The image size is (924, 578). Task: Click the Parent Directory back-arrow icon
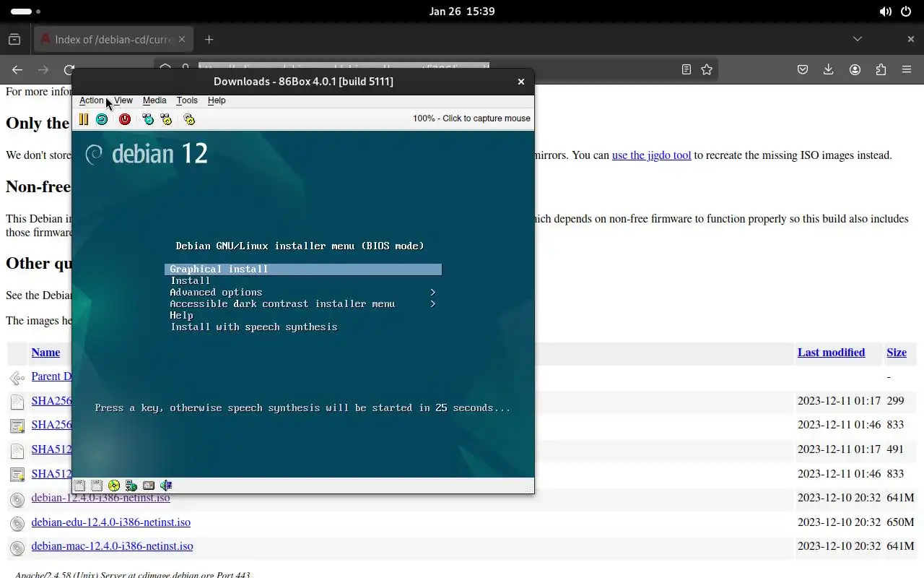pos(17,378)
